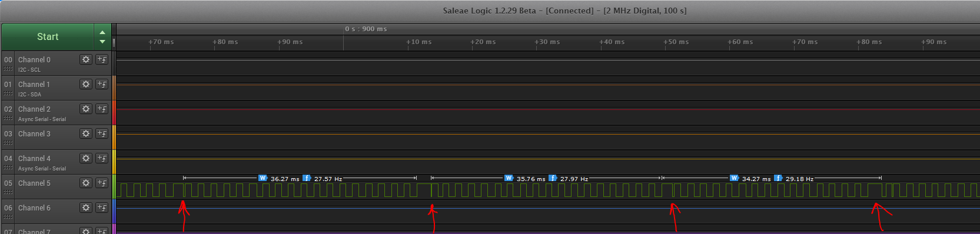This screenshot has width=980, height=234.
Task: Click the 36.27 ms measurement value
Action: [x=285, y=179]
